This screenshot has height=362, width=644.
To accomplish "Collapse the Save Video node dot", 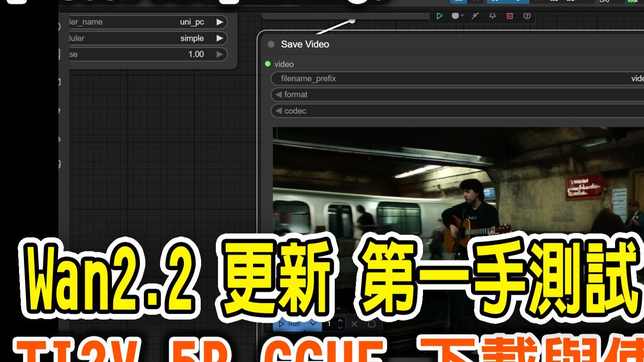I will [271, 44].
